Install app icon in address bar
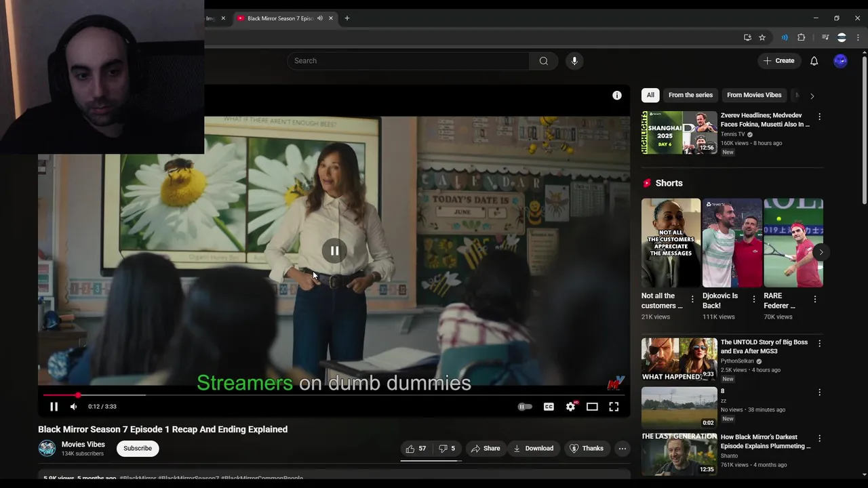 pos(747,37)
